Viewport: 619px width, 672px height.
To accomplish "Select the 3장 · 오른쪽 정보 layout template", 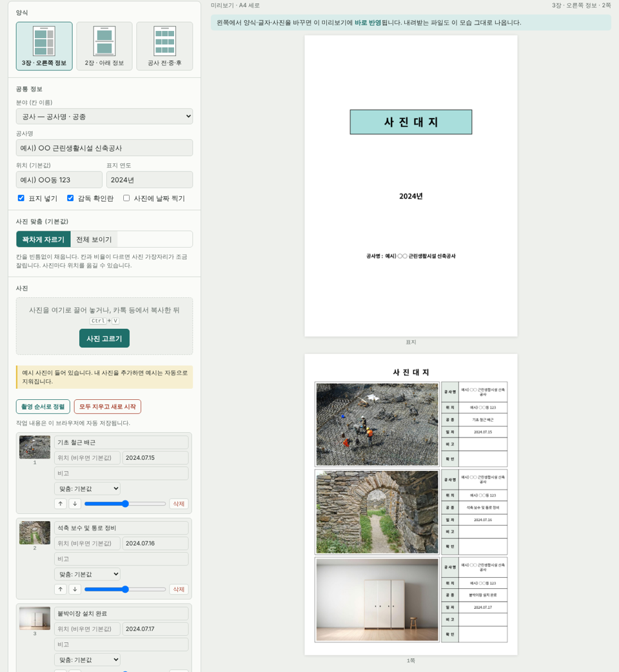I will click(44, 46).
